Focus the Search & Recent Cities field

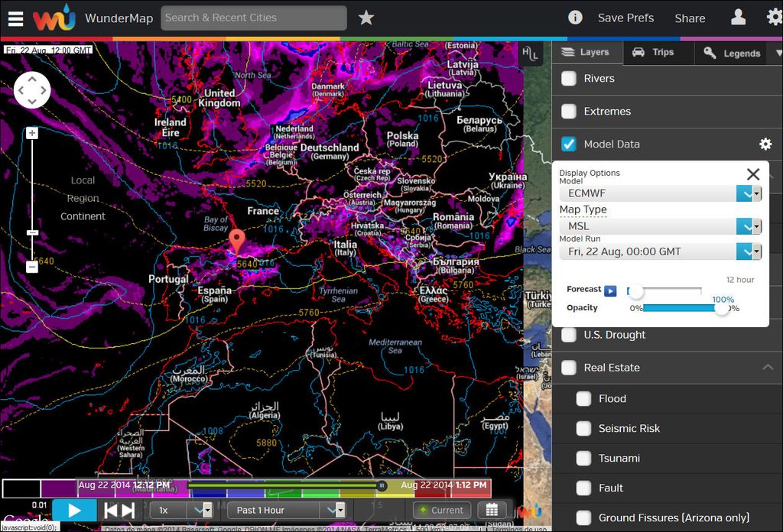pos(254,18)
